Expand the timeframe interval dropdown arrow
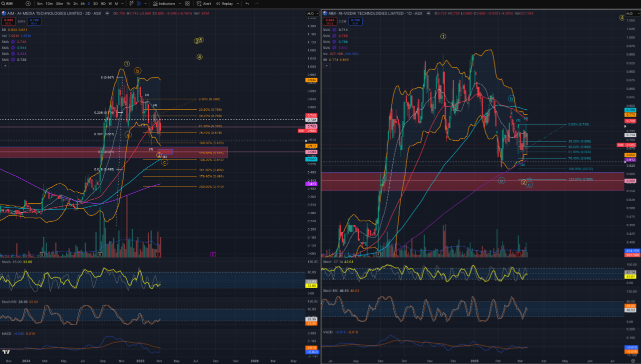This screenshot has width=641, height=364. (x=122, y=3)
